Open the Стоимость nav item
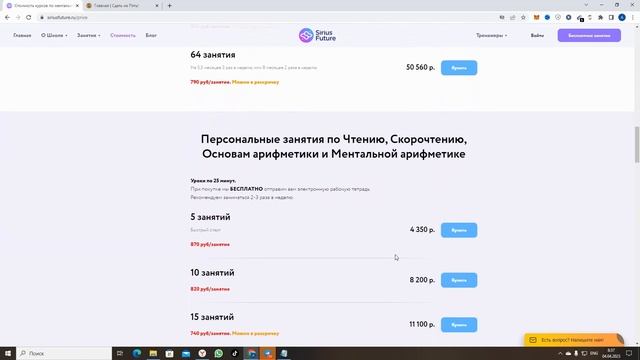 point(122,36)
